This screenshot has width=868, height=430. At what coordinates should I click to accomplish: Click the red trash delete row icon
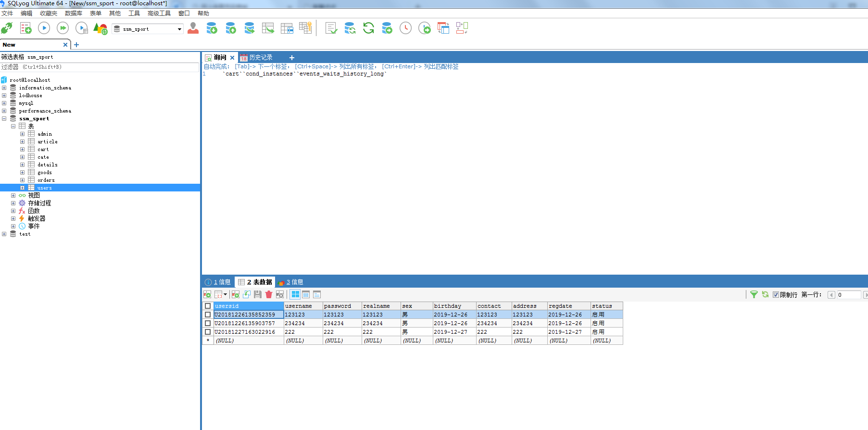(x=269, y=294)
